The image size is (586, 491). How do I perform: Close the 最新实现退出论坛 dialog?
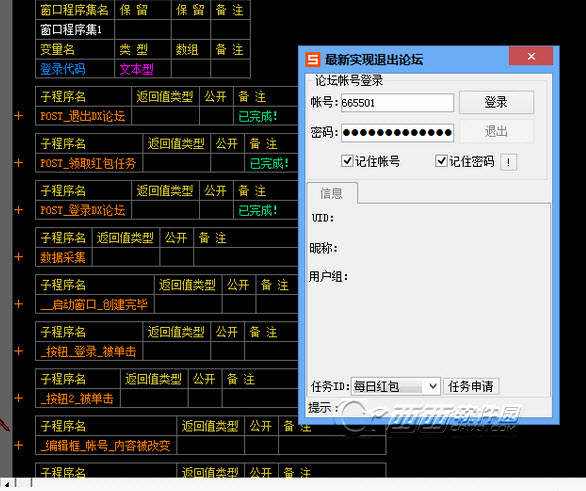tap(531, 56)
